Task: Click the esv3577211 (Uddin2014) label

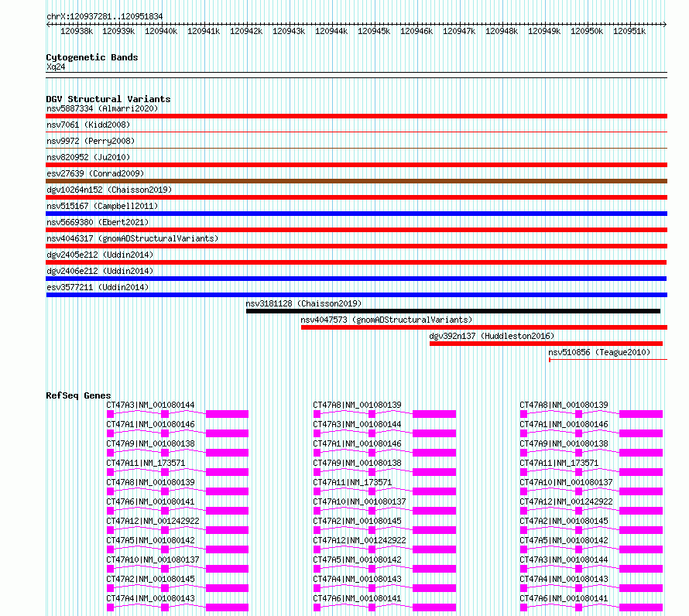Action: [x=98, y=287]
